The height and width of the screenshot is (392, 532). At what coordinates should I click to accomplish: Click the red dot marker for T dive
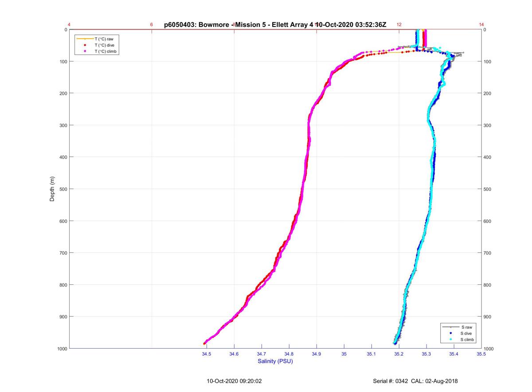coord(85,45)
